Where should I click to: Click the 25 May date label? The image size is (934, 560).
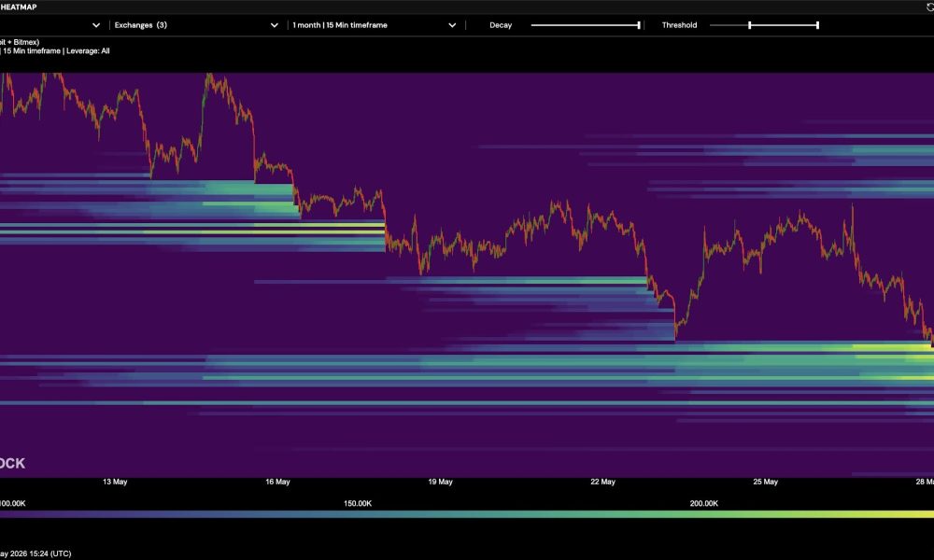tap(766, 482)
